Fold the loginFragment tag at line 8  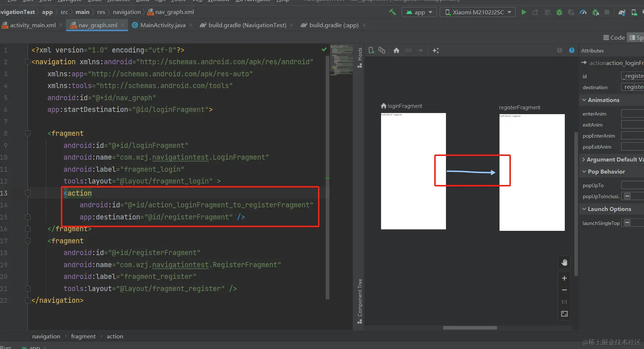click(28, 133)
